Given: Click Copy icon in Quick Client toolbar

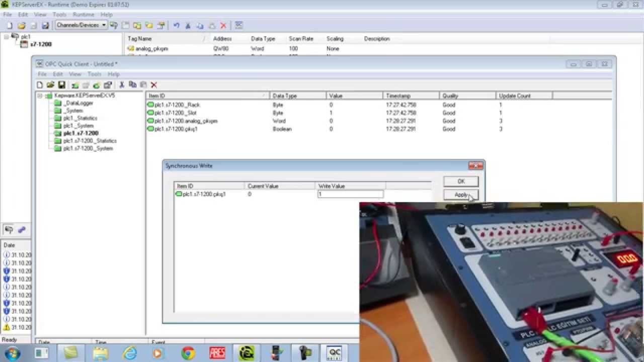Looking at the screenshot, I should coord(132,85).
